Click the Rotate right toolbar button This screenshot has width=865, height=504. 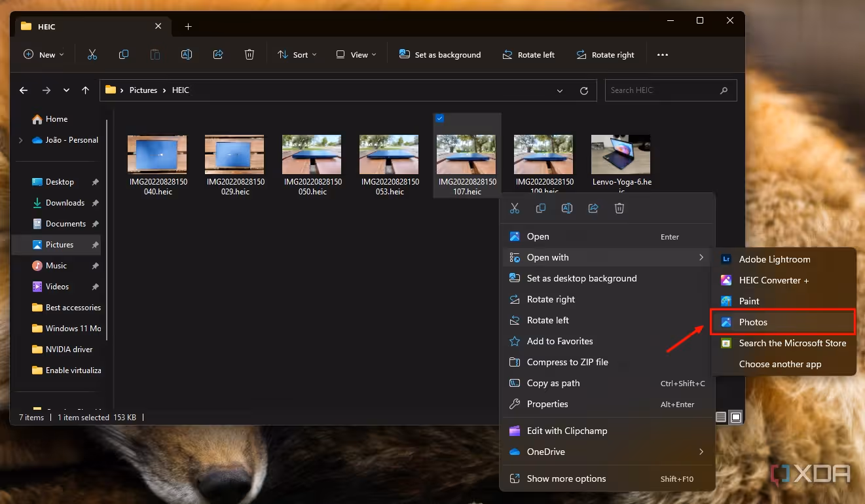point(605,55)
